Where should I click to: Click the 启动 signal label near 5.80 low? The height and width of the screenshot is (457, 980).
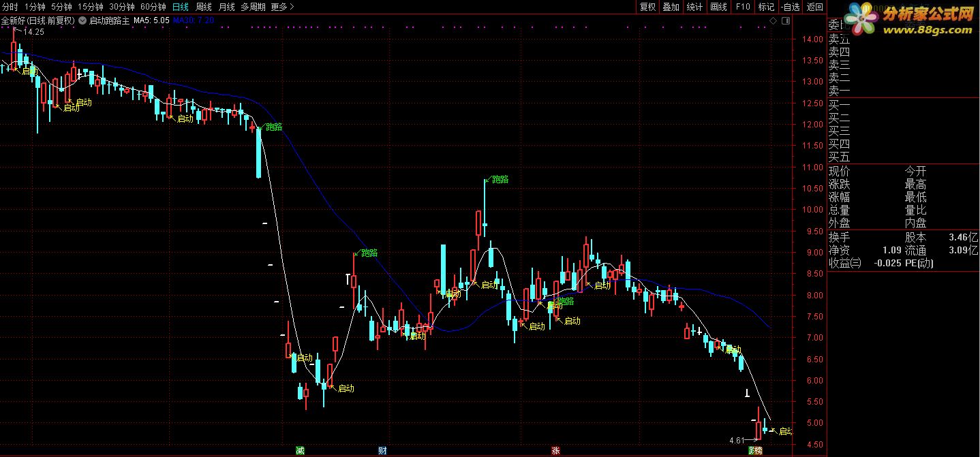[x=346, y=388]
